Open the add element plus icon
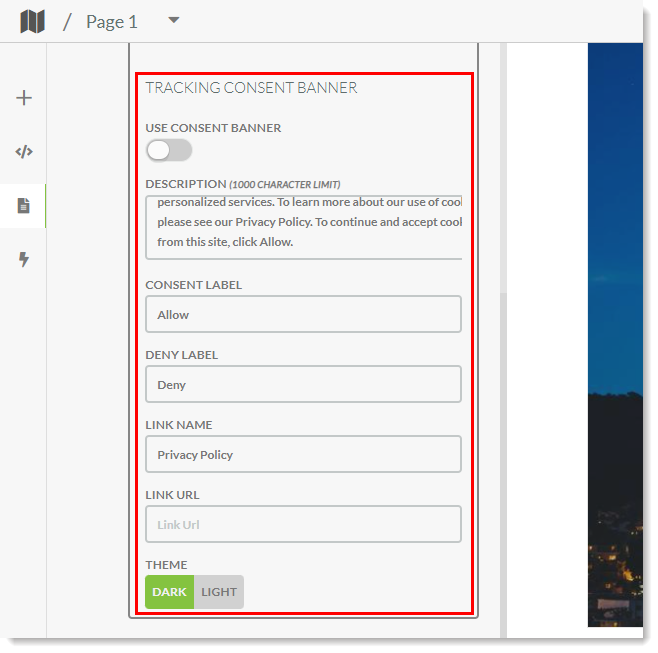 tap(24, 98)
